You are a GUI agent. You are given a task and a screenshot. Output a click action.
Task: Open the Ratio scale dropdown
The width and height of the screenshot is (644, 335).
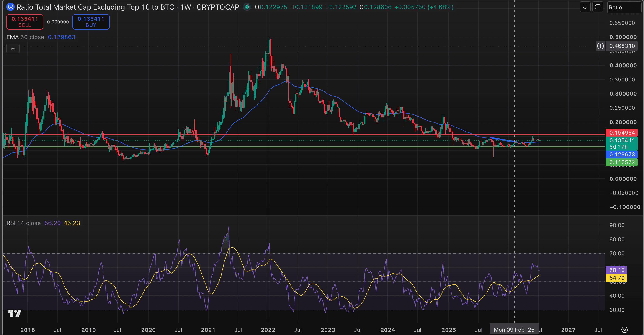(624, 7)
